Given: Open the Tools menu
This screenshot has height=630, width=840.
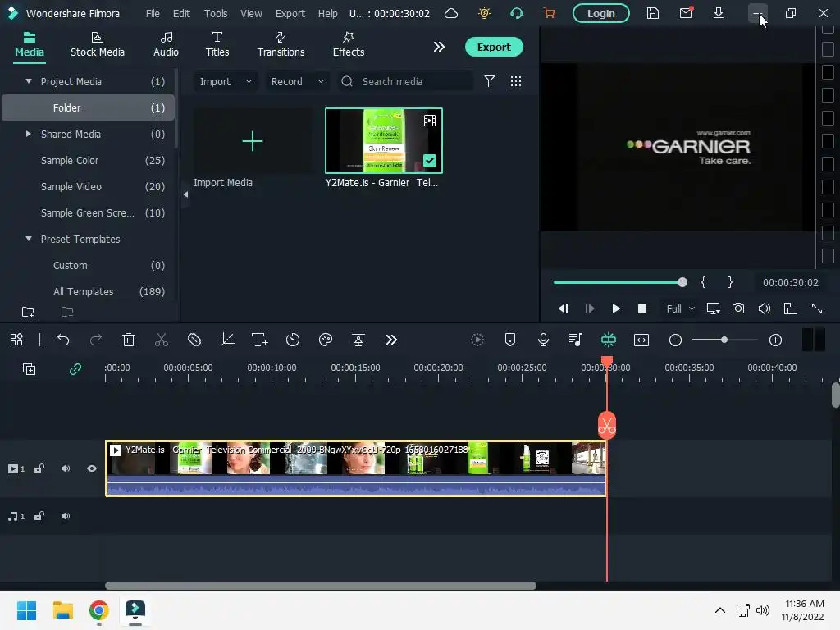Looking at the screenshot, I should click(216, 13).
